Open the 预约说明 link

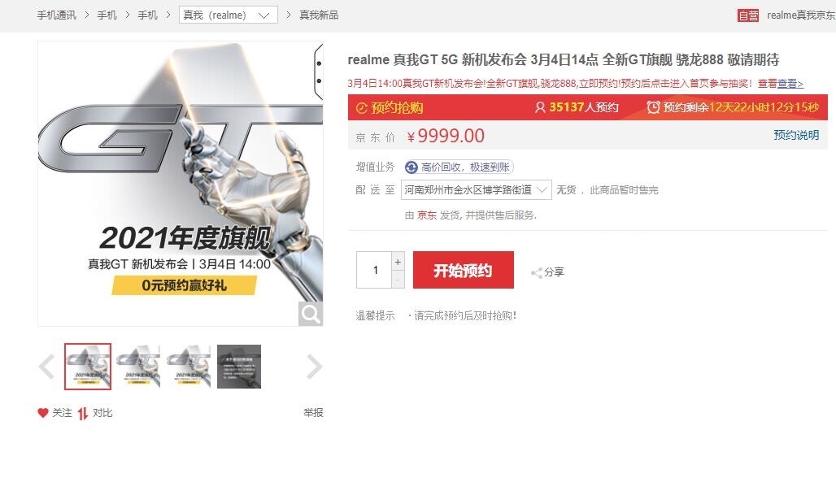[796, 135]
